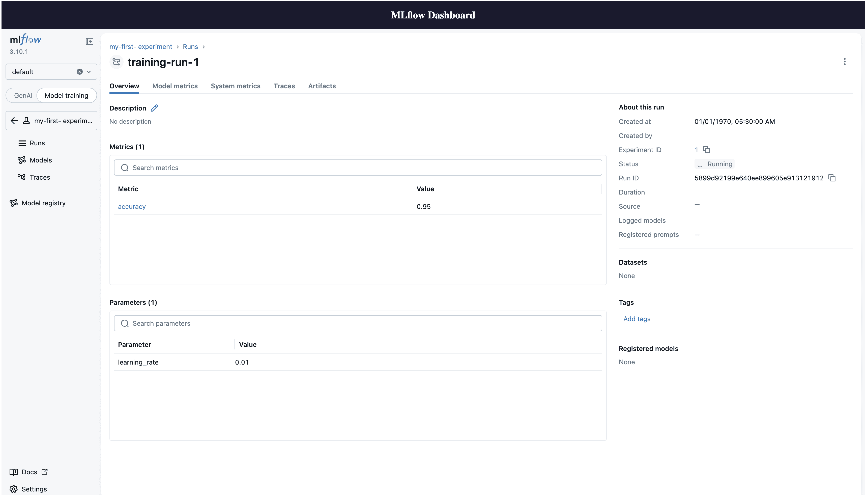Edit description with the pencil icon

coord(154,108)
